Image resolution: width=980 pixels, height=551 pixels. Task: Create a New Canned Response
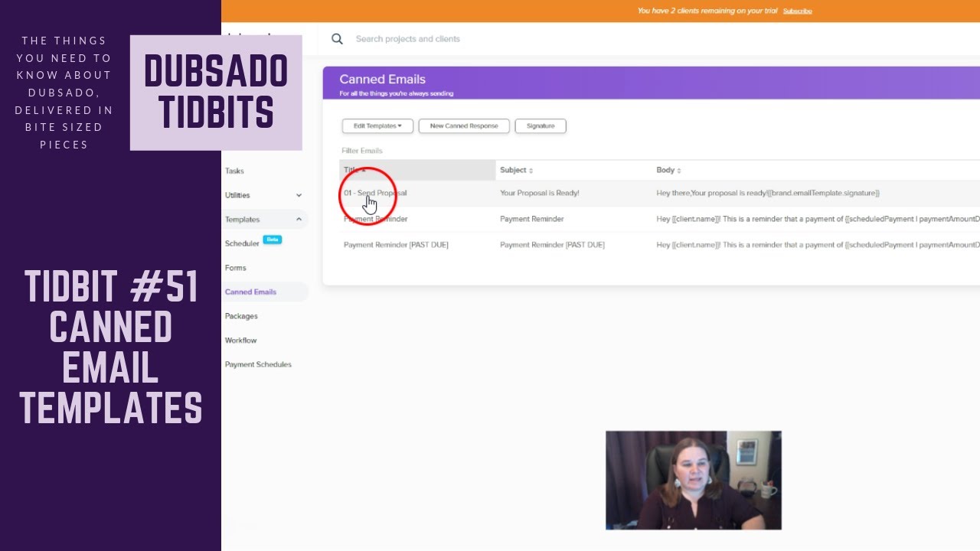(x=464, y=126)
